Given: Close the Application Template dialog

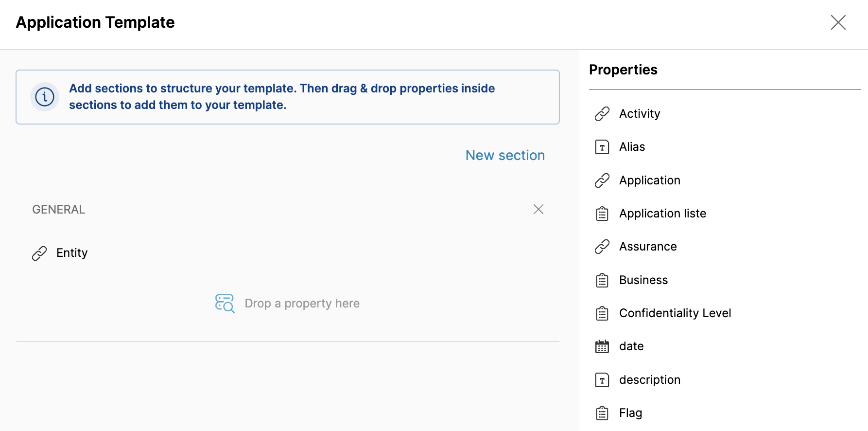Looking at the screenshot, I should 838,22.
